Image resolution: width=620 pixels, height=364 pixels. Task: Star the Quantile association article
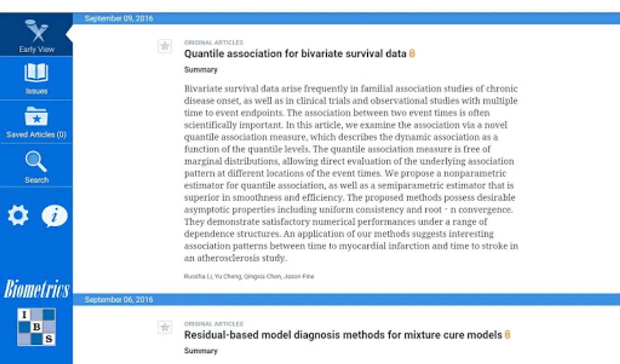(165, 46)
